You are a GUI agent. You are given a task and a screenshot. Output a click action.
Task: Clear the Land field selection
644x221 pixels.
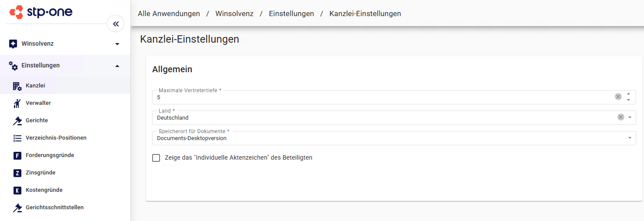621,117
